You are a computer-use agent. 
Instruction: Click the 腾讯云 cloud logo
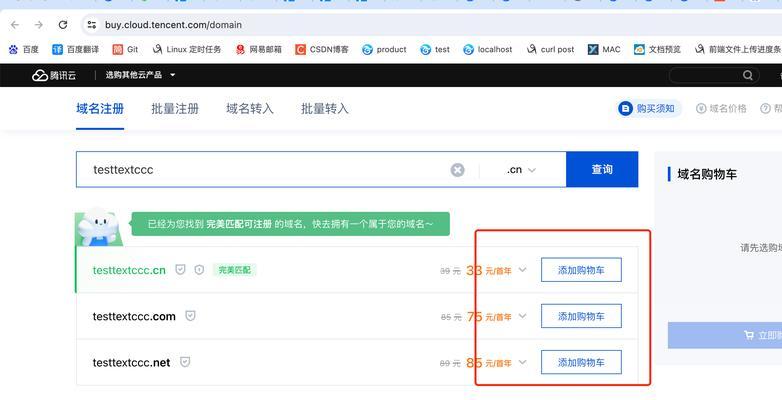[54, 75]
